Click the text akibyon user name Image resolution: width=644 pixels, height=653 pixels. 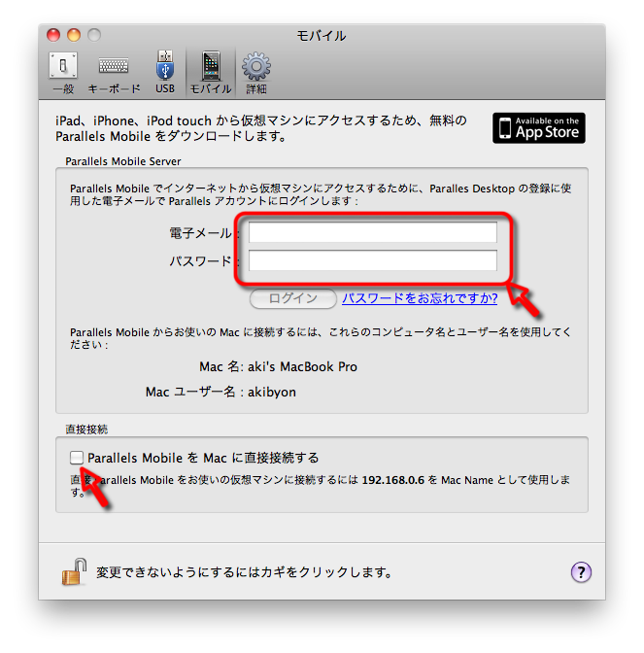[272, 392]
